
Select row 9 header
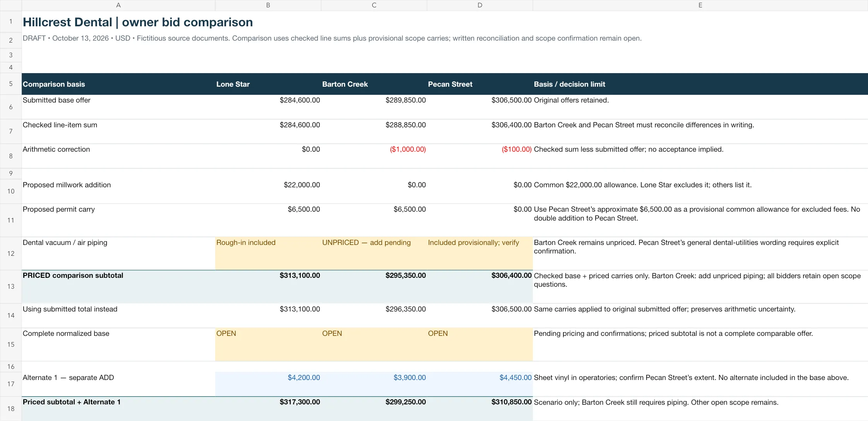11,173
